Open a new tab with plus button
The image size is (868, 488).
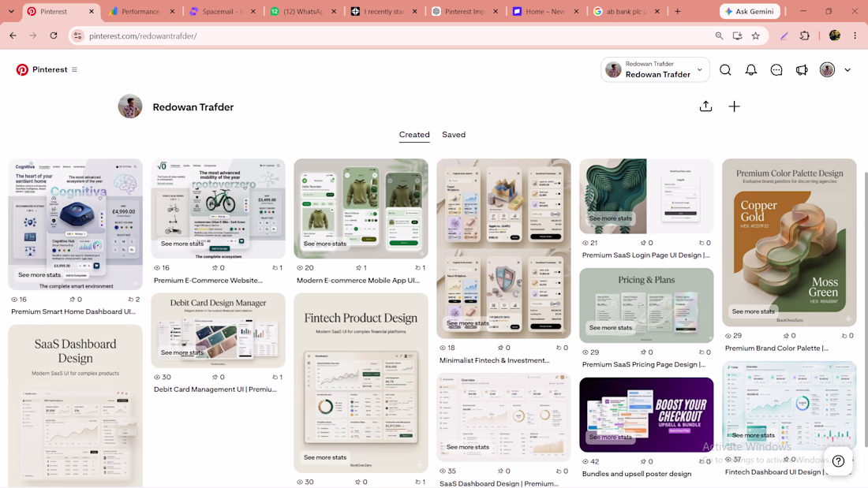pyautogui.click(x=678, y=11)
